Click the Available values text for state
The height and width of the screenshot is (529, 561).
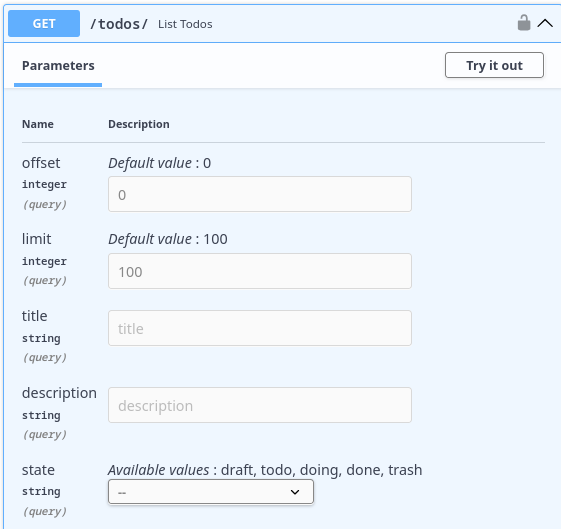coord(265,470)
